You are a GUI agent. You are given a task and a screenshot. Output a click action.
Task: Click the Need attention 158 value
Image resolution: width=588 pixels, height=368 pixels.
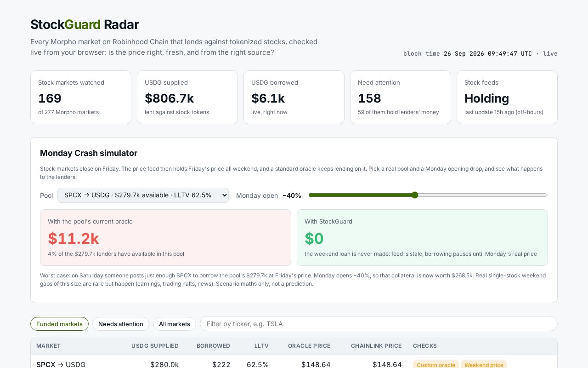point(369,98)
